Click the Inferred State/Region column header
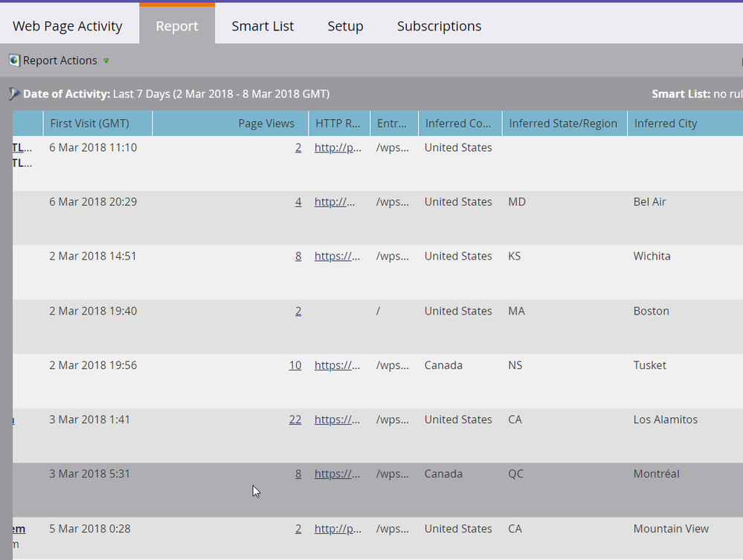This screenshot has height=560, width=743. (563, 123)
